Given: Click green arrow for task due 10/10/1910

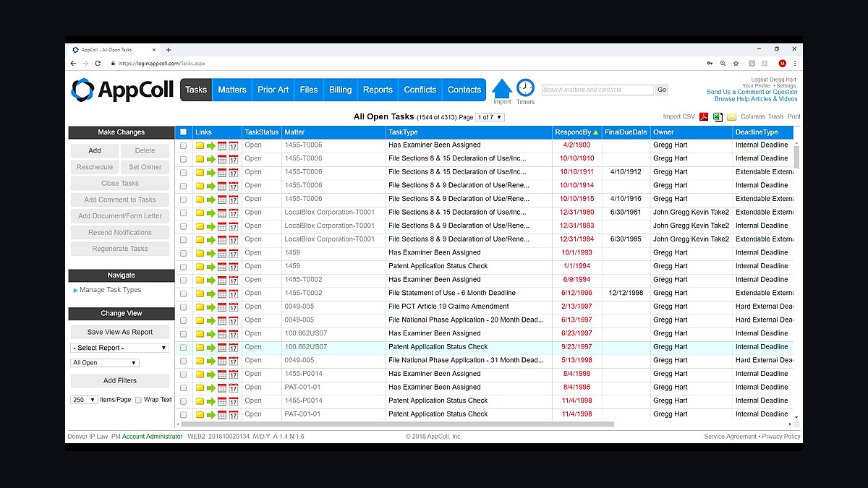Looking at the screenshot, I should [211, 159].
